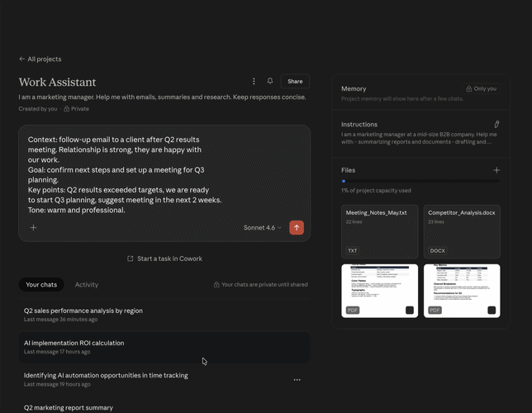
Task: Click the Instructions section text
Action: coord(419,138)
